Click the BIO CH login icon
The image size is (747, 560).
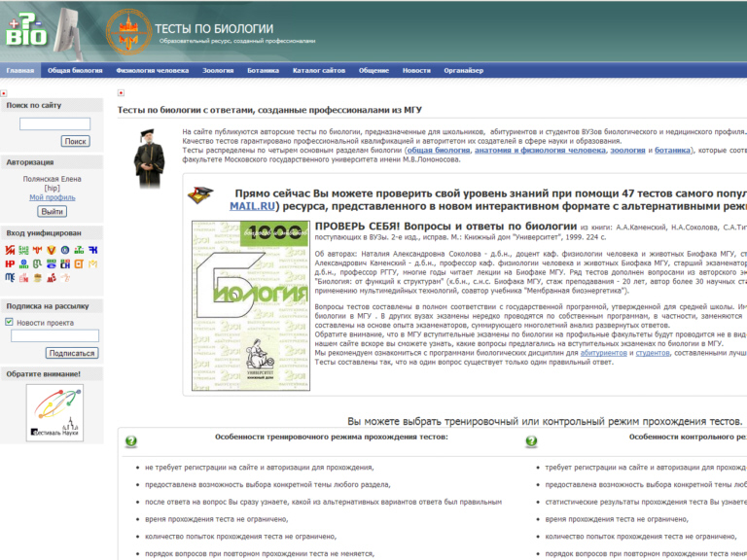click(65, 263)
